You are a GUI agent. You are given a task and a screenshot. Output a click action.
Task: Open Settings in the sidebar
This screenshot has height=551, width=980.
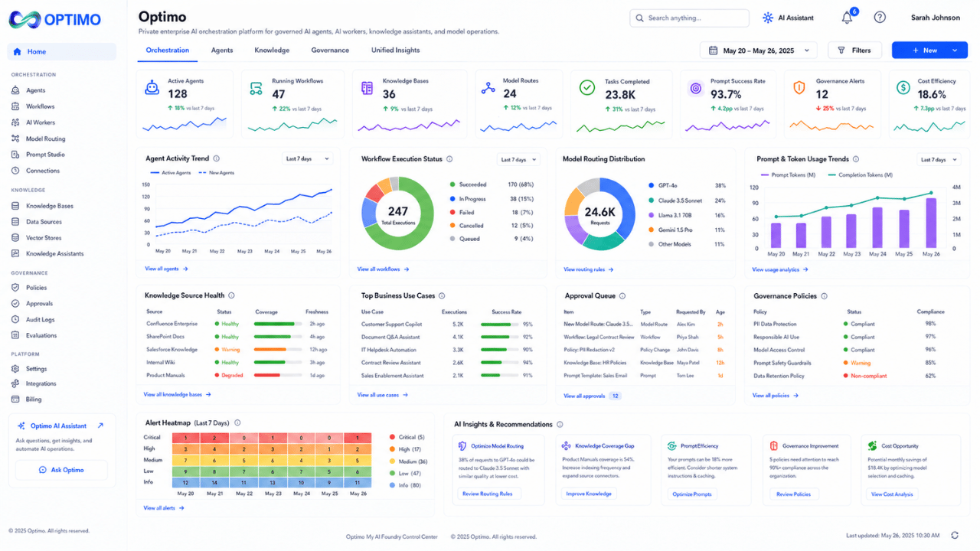click(x=36, y=369)
